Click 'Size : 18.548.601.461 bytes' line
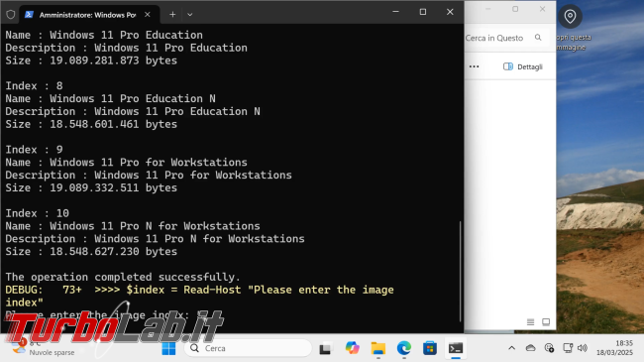 point(91,124)
